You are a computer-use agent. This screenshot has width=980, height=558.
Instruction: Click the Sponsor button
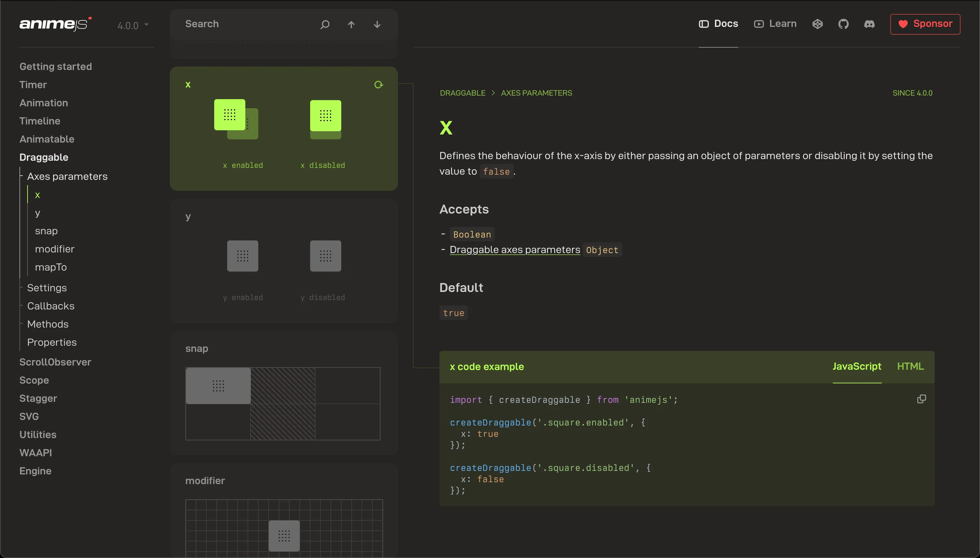pyautogui.click(x=925, y=24)
